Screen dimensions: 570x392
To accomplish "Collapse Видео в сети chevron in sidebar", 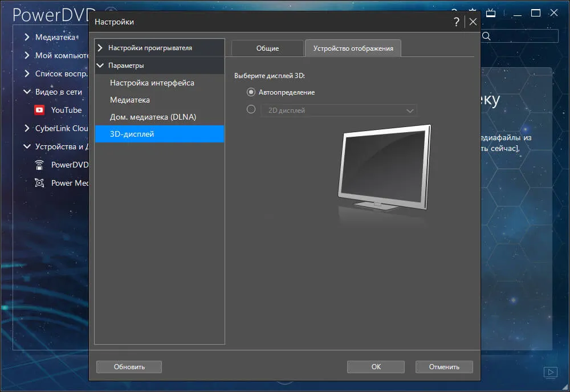I will point(27,92).
